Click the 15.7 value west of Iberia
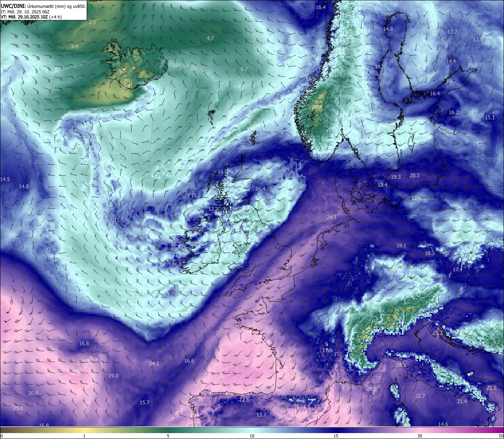 (145, 403)
